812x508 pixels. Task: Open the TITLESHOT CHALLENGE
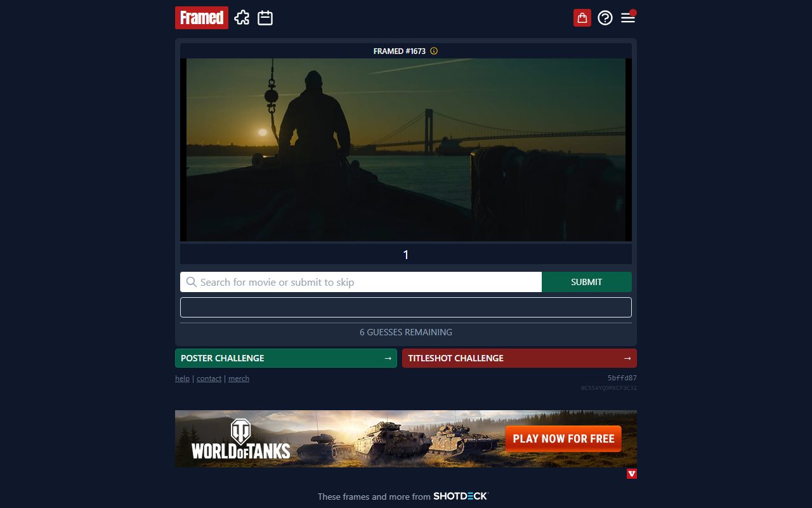tap(520, 358)
